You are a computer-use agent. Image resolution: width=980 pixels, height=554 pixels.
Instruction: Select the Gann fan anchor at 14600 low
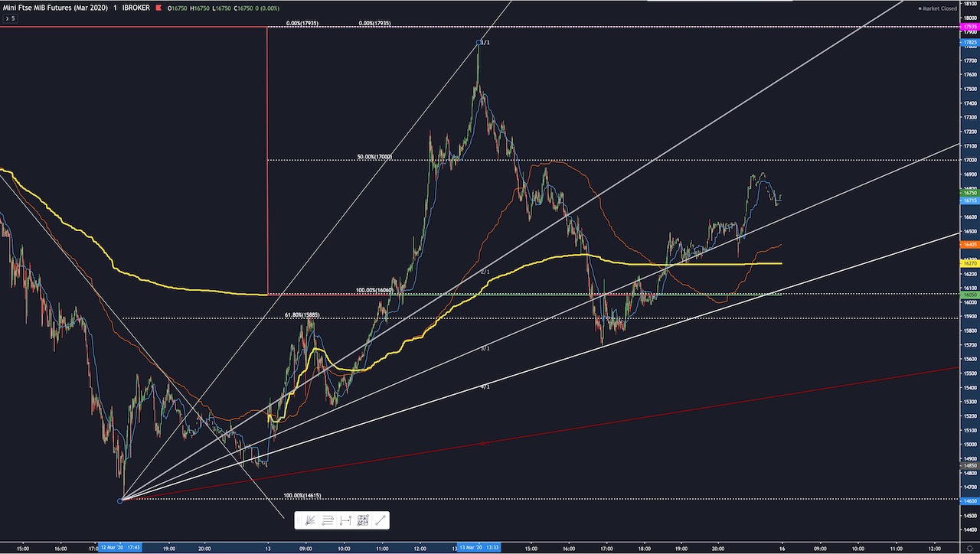[x=119, y=500]
